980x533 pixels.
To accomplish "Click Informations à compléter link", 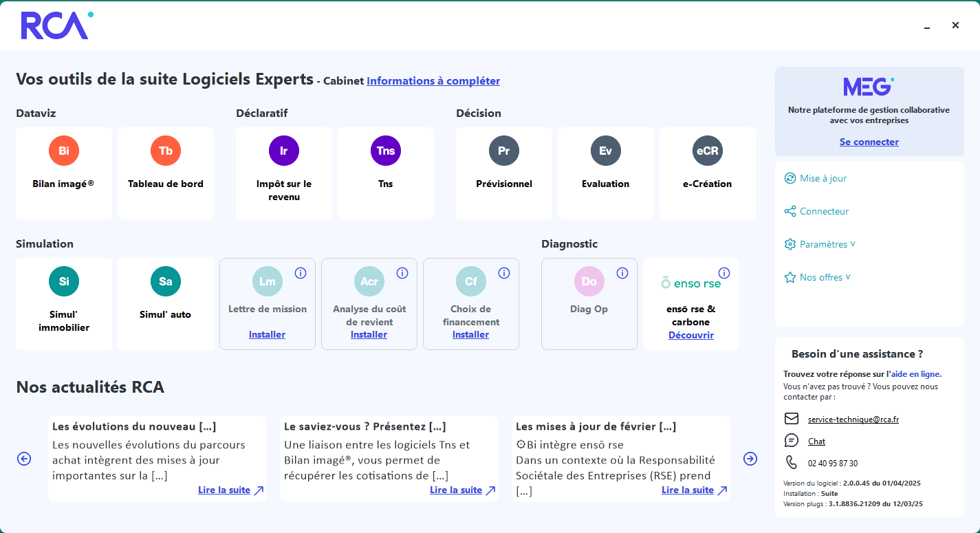I will click(x=433, y=80).
